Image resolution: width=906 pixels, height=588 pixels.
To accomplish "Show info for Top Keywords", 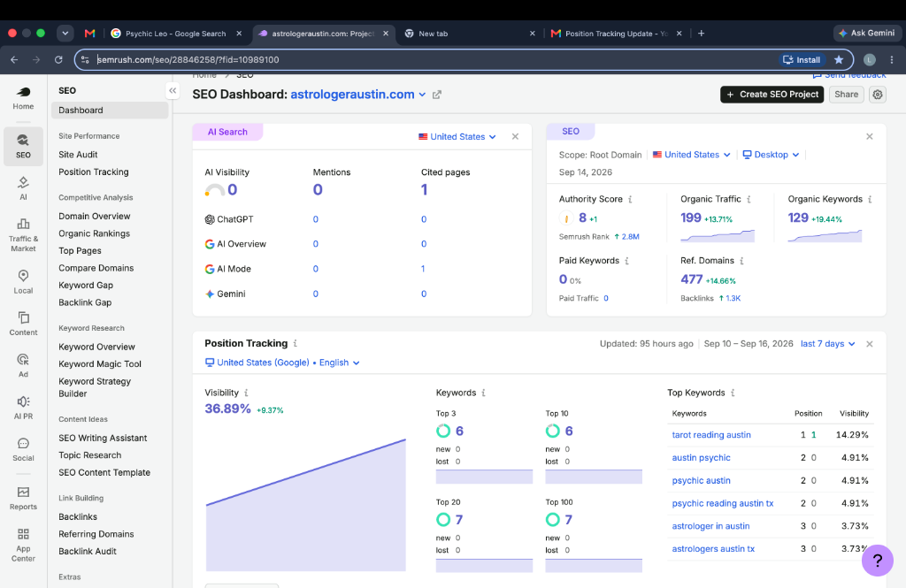I will point(733,393).
